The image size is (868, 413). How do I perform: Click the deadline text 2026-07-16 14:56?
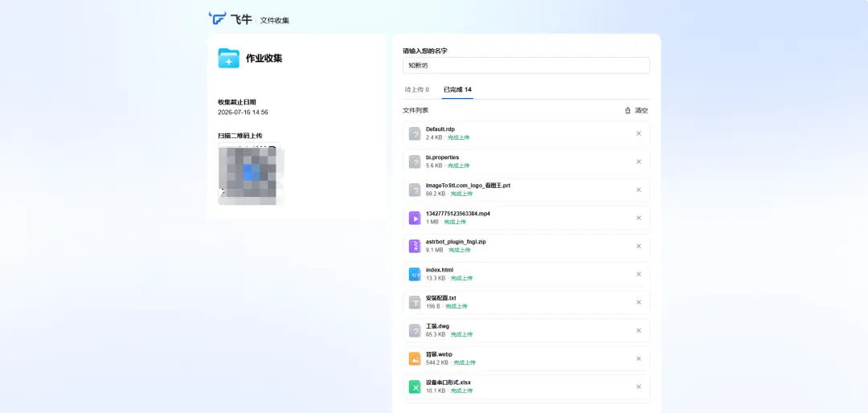243,112
